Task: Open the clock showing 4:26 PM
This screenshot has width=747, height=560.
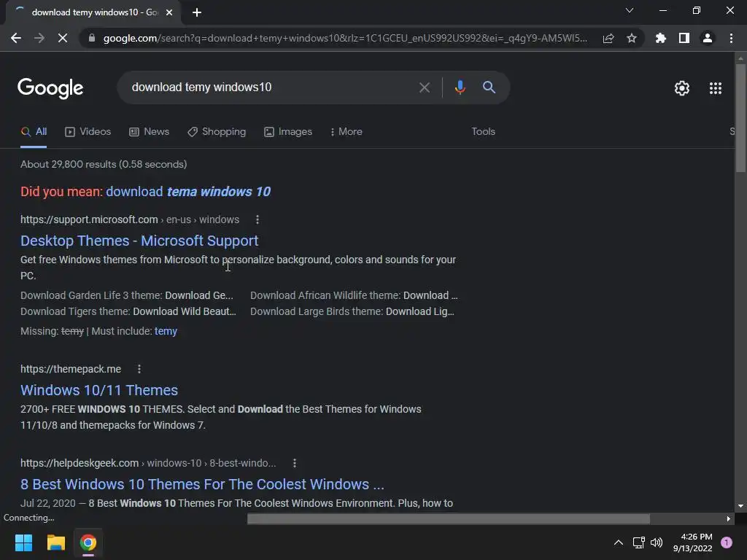Action: click(x=693, y=542)
